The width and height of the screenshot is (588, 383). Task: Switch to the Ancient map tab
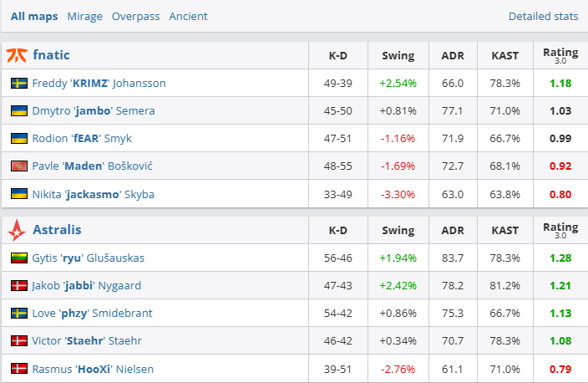(x=189, y=16)
